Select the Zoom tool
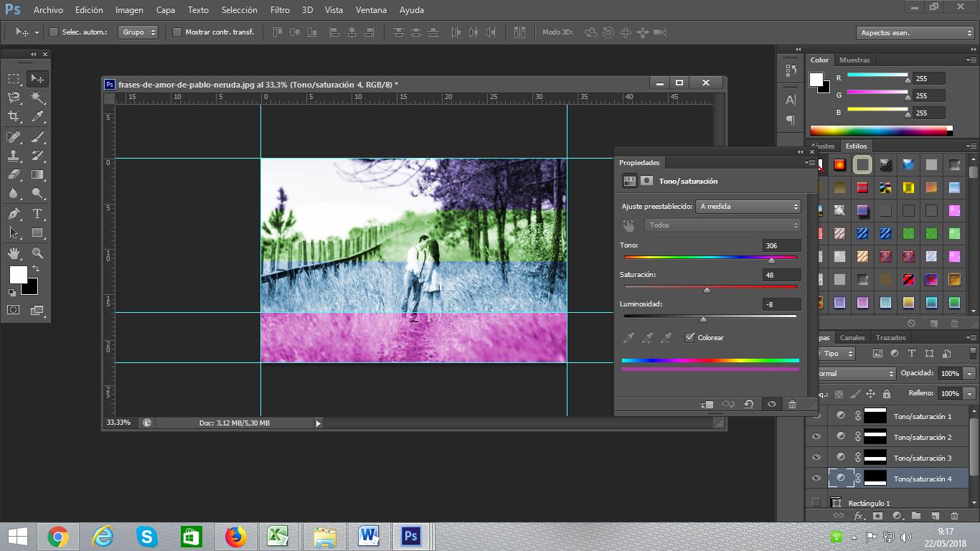Viewport: 980px width, 551px height. point(37,253)
